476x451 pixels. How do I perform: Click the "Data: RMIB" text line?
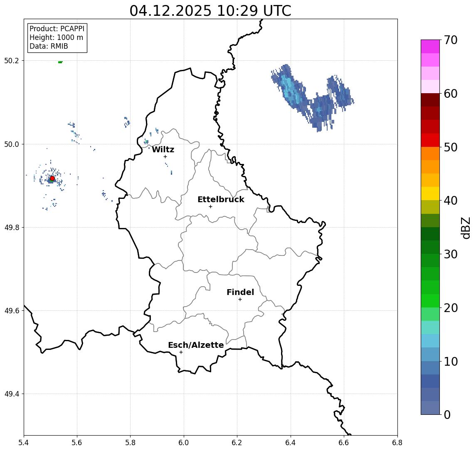49,46
